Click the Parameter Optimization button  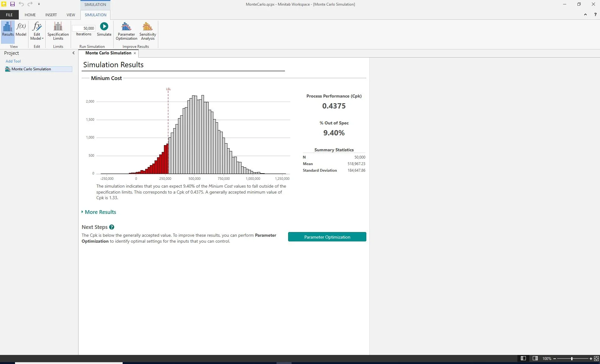pyautogui.click(x=327, y=237)
